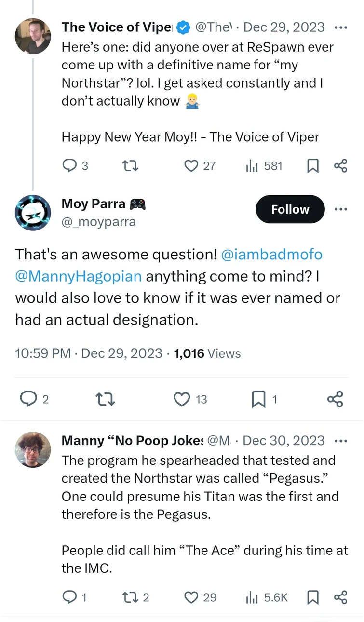Follow Moy Parra
Image resolution: width=364 pixels, height=622 pixels.
tap(290, 209)
